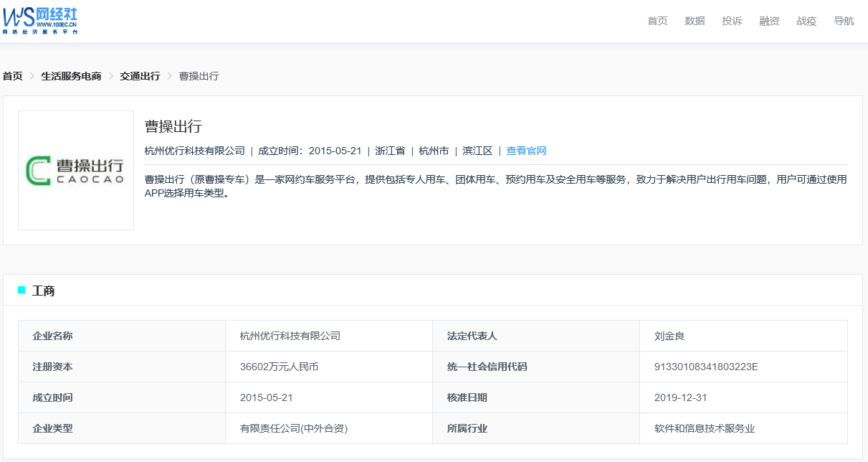Click company name value 杭州优行科技有限公司 in table
The height and width of the screenshot is (462, 868).
tap(290, 336)
